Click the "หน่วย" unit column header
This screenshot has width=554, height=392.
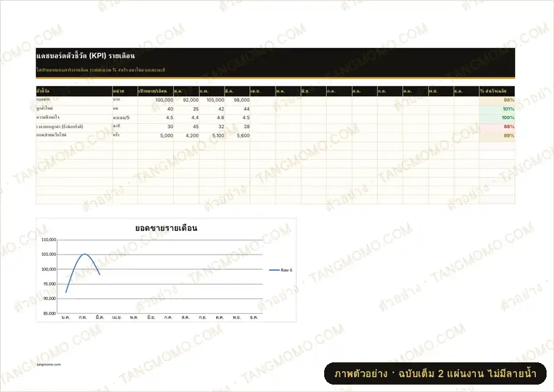(125, 91)
